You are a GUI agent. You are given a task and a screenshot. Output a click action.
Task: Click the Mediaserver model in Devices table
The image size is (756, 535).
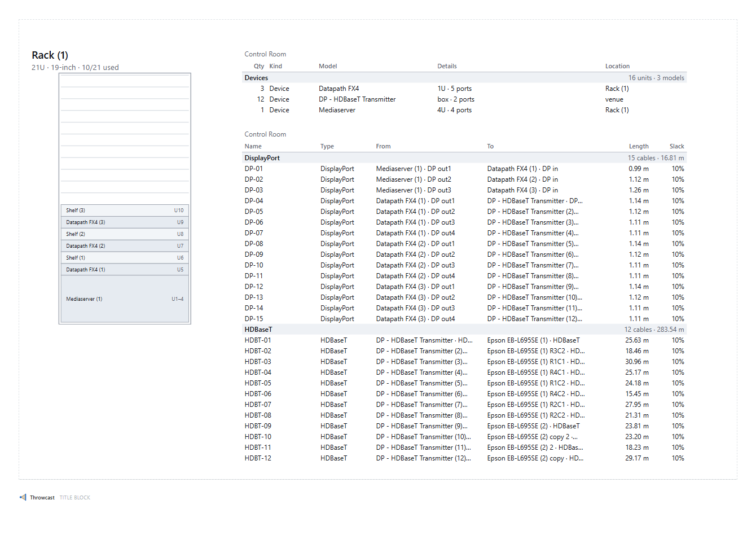tap(337, 110)
